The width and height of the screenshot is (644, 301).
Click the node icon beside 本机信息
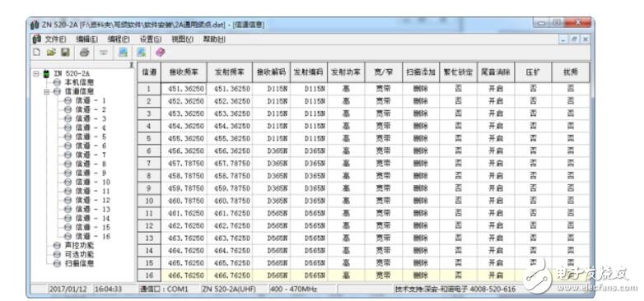(x=57, y=82)
